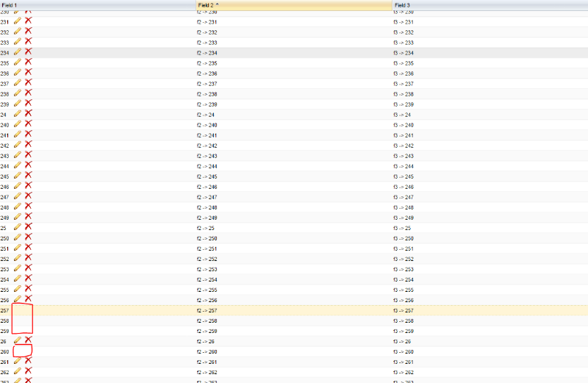Click the 'f3 -> 26' cell

click(x=402, y=342)
